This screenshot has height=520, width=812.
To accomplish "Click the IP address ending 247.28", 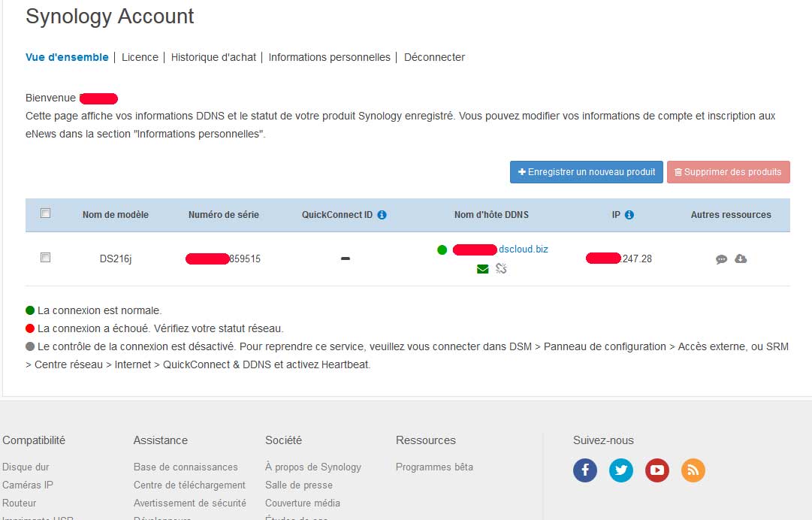I will (x=619, y=258).
